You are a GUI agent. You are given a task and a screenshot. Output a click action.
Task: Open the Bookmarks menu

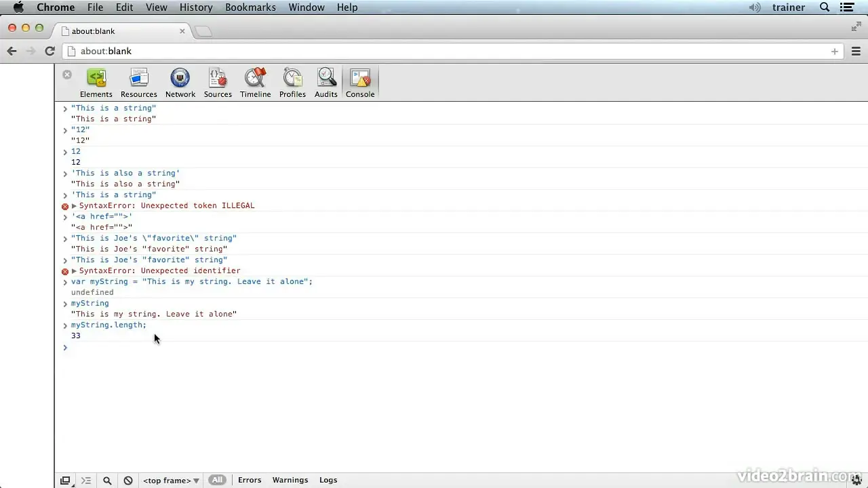coord(250,7)
